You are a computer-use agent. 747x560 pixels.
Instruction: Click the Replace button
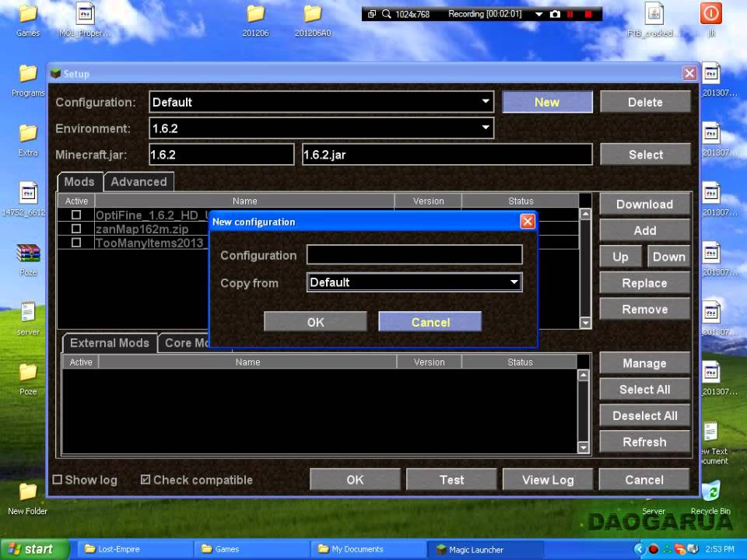click(x=644, y=283)
